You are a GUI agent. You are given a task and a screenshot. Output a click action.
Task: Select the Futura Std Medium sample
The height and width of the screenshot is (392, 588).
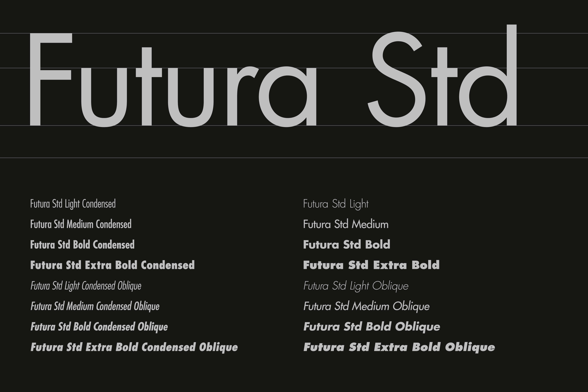point(346,224)
